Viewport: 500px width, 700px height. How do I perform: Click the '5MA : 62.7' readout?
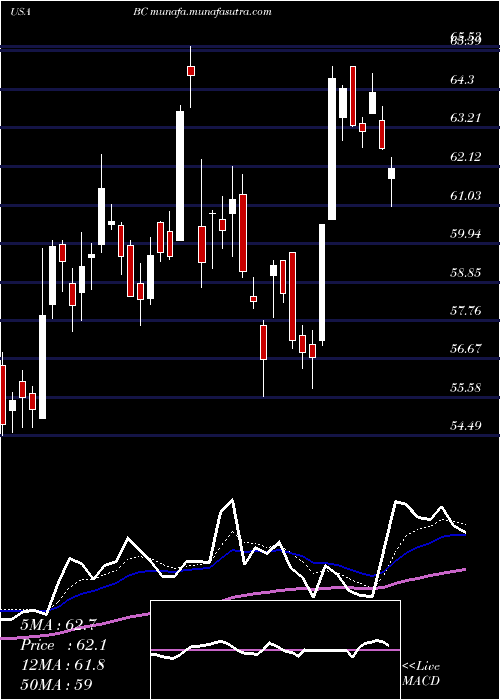pyautogui.click(x=56, y=626)
